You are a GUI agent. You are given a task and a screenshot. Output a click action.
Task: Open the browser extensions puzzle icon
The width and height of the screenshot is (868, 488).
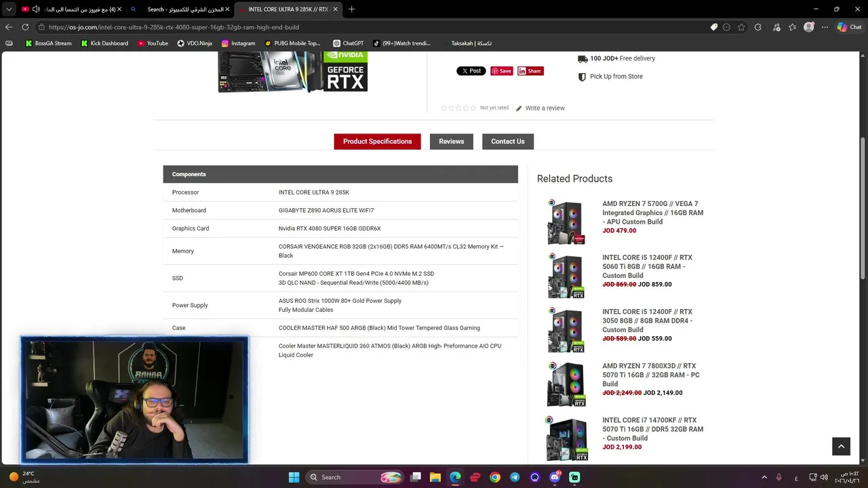tap(758, 27)
